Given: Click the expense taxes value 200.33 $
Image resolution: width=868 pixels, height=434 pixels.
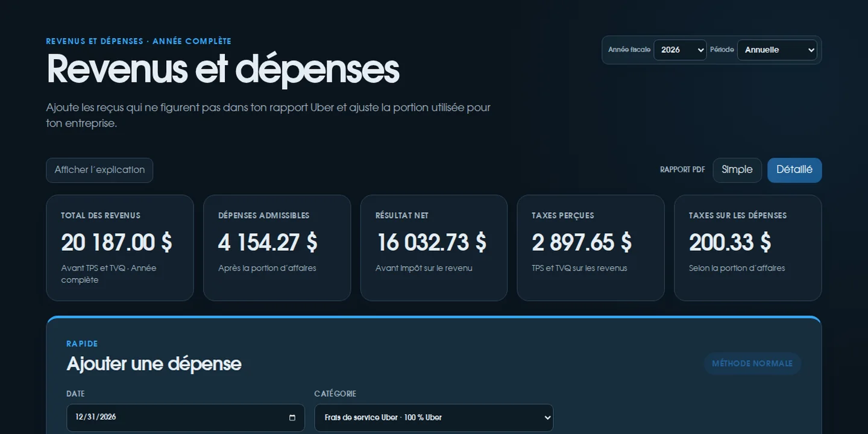Looking at the screenshot, I should (730, 242).
